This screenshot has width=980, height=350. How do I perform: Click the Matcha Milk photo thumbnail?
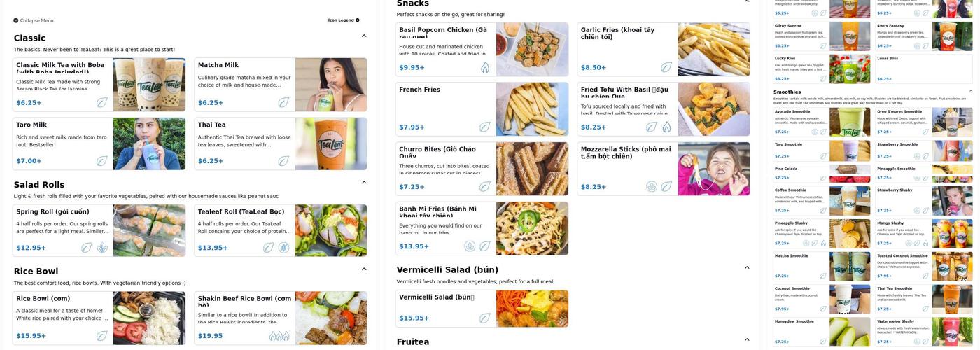point(331,84)
